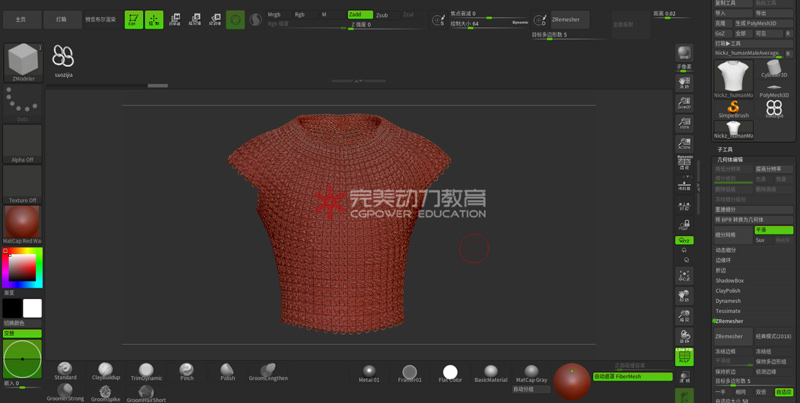The height and width of the screenshot is (403, 800).
Task: Pick the Pinch brush
Action: 187,370
